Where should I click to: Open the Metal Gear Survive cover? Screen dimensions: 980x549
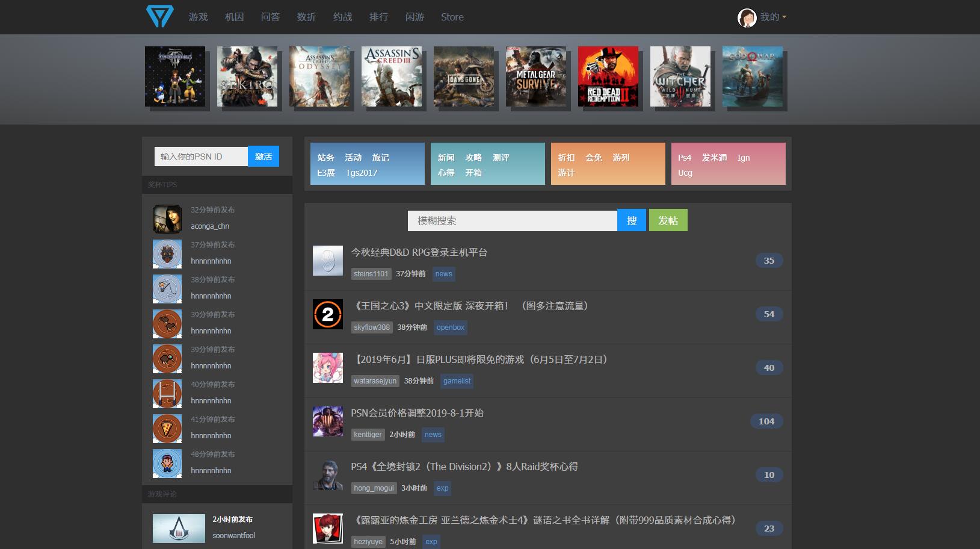pyautogui.click(x=536, y=76)
